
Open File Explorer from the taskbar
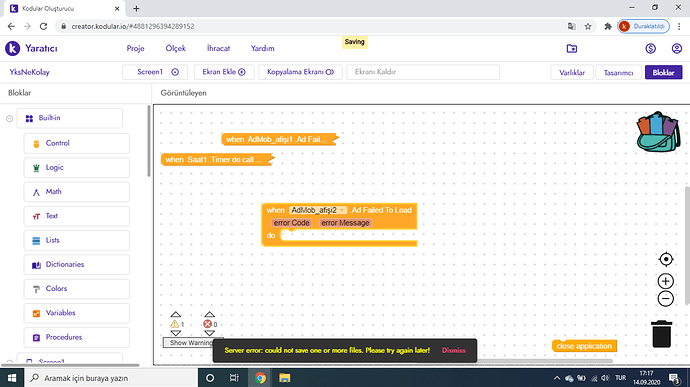285,378
